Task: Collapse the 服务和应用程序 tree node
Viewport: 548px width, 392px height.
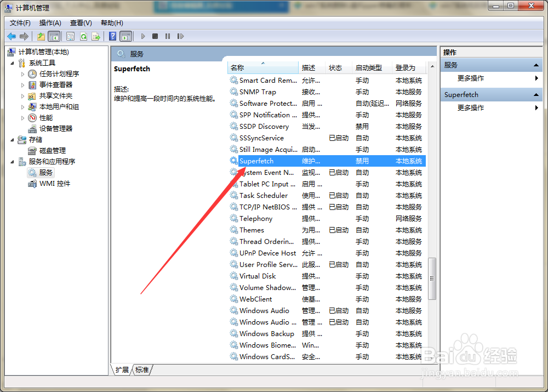Action: point(12,162)
